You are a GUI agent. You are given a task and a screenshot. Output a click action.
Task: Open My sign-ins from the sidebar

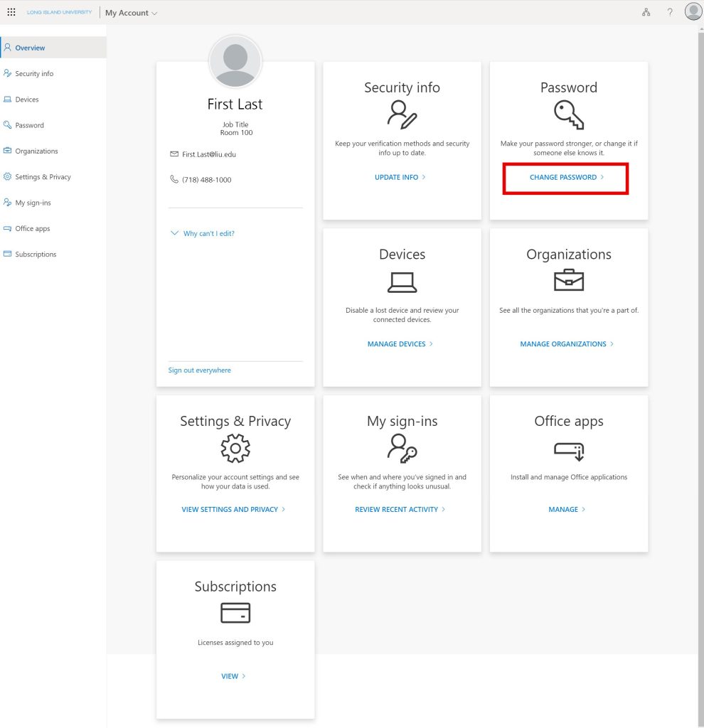[33, 203]
